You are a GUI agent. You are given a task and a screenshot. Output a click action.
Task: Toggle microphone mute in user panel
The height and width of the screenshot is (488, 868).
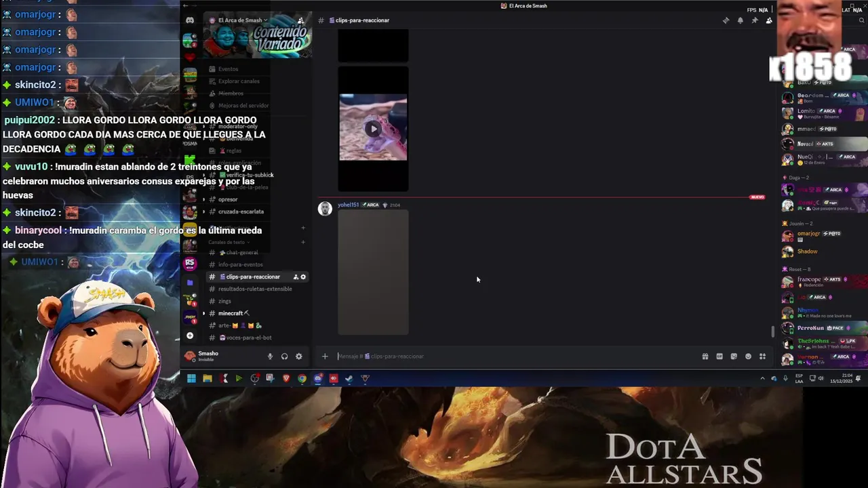pos(270,357)
